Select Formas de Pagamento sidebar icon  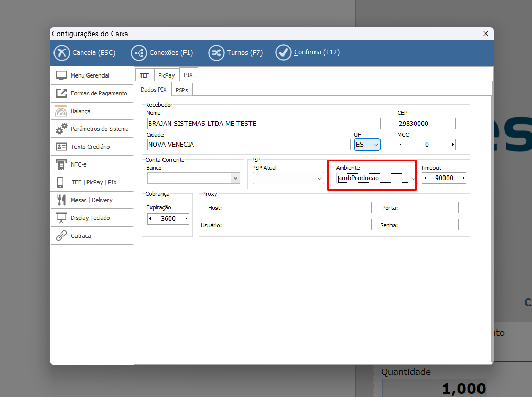click(61, 93)
